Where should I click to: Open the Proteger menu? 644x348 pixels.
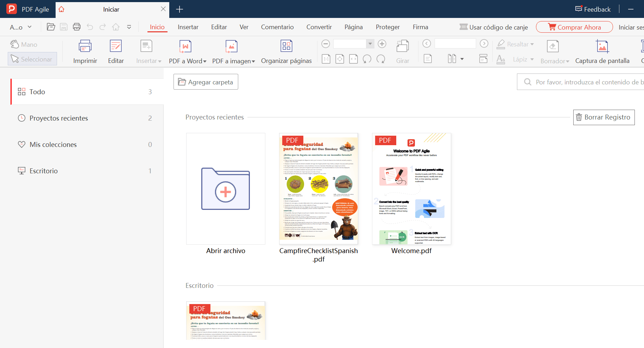[x=387, y=27]
